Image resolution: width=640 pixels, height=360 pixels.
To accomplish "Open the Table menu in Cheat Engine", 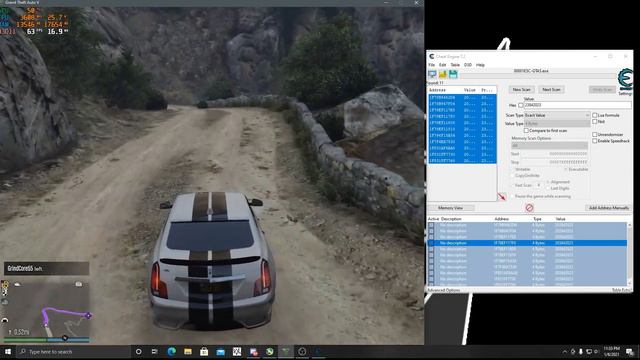I will (455, 65).
